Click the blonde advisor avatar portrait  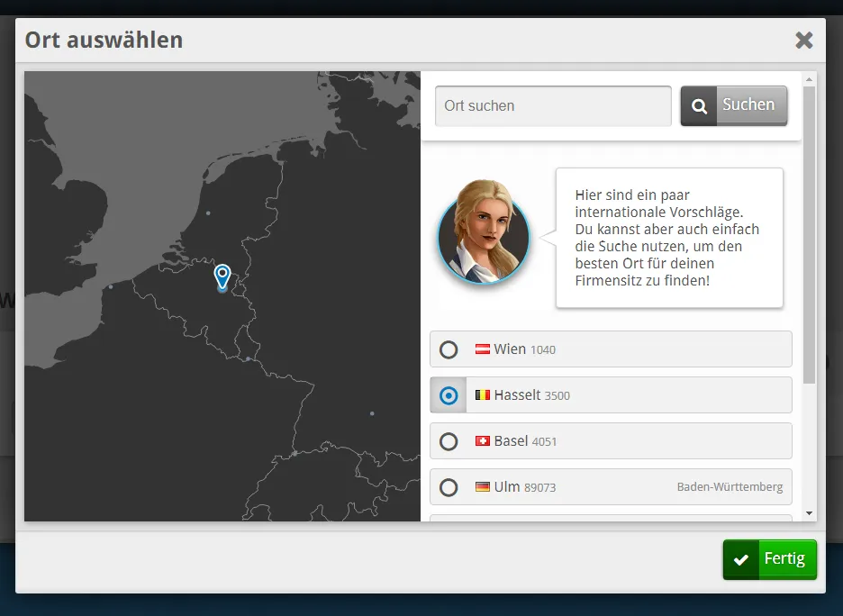tap(484, 232)
